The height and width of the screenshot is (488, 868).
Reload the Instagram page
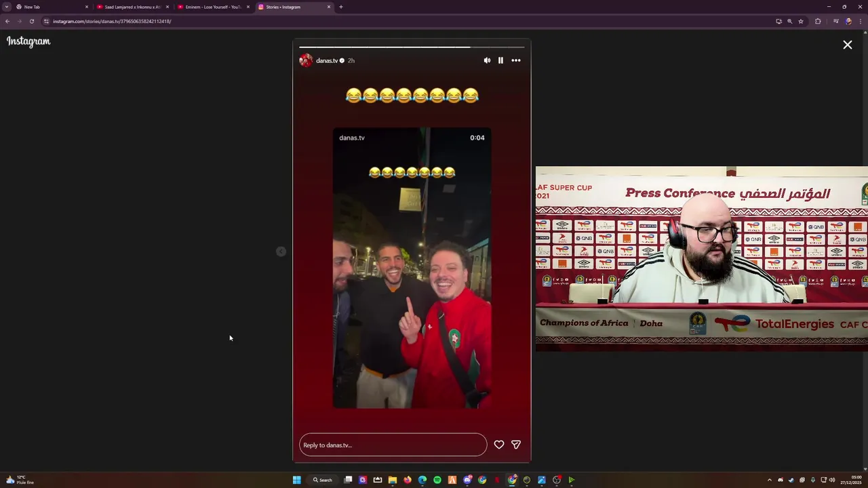(31, 21)
